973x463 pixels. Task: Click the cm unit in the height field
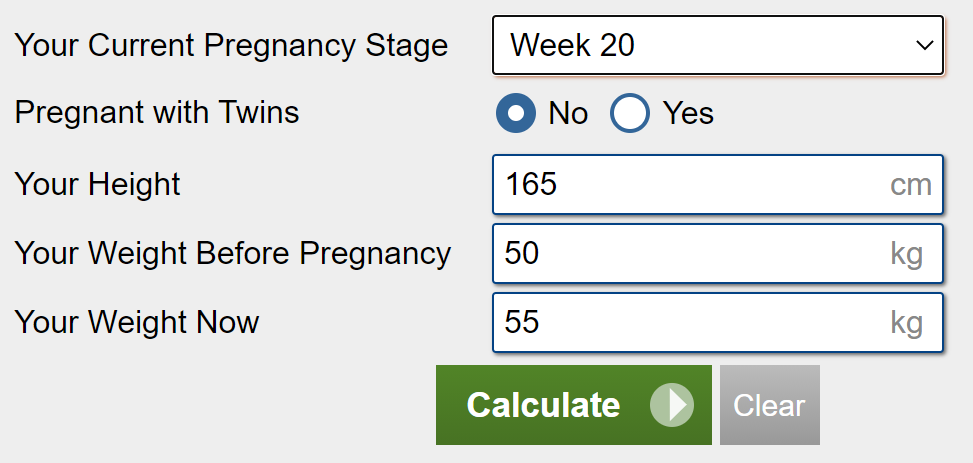pos(911,185)
